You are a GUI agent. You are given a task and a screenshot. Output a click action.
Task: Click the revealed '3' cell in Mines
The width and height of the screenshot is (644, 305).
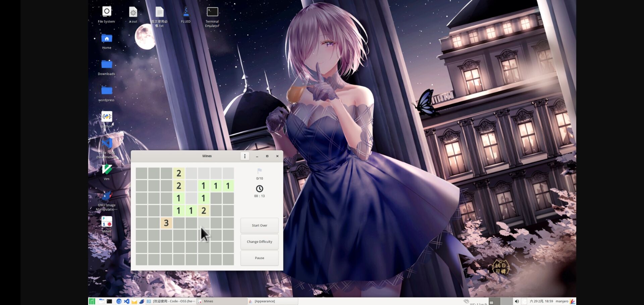pos(166,223)
